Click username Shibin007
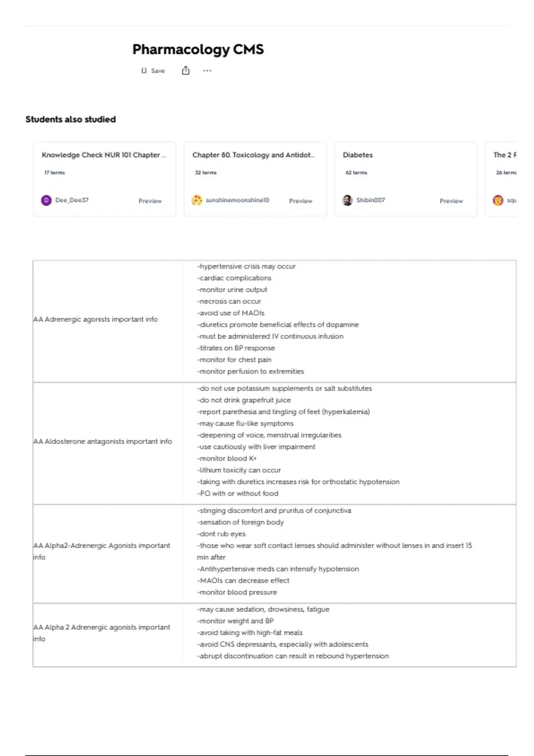 [x=371, y=200]
